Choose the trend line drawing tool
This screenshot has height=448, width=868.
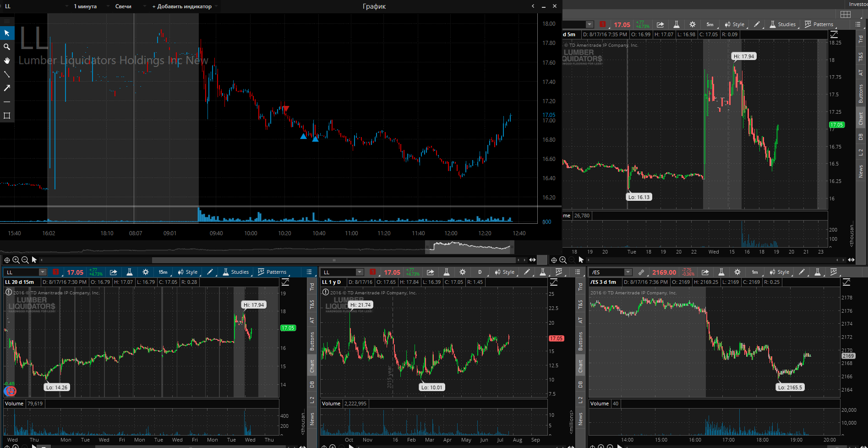click(7, 74)
